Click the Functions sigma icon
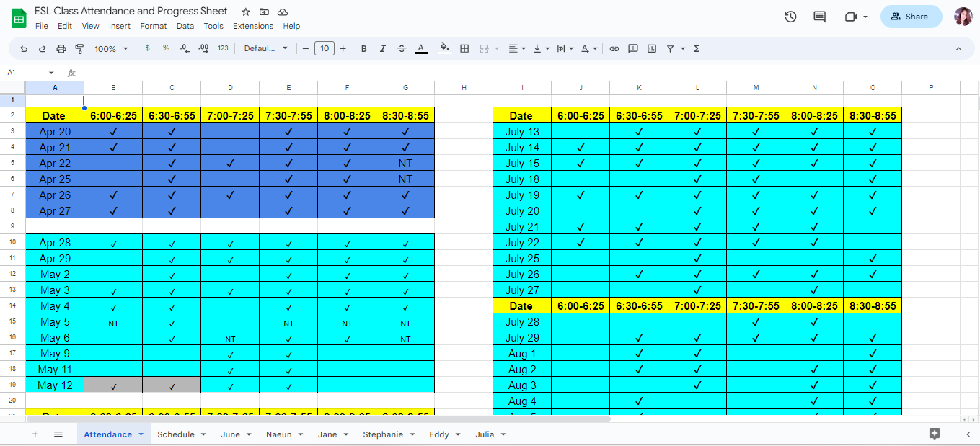980x446 pixels. click(x=697, y=48)
